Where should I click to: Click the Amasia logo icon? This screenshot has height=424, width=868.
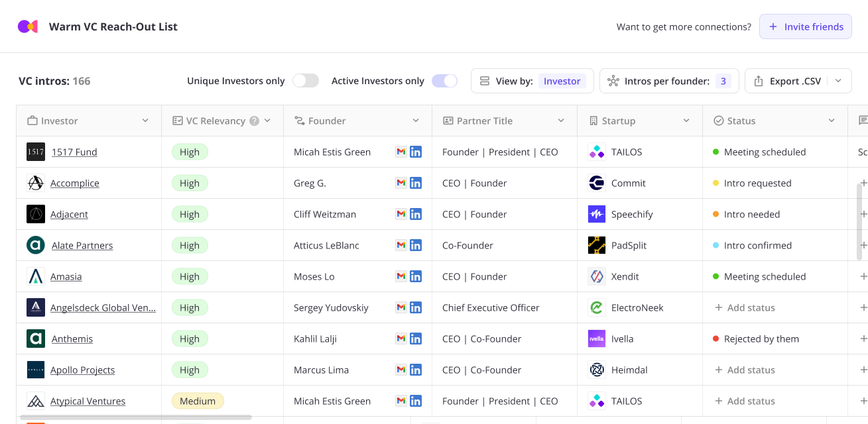coord(36,276)
